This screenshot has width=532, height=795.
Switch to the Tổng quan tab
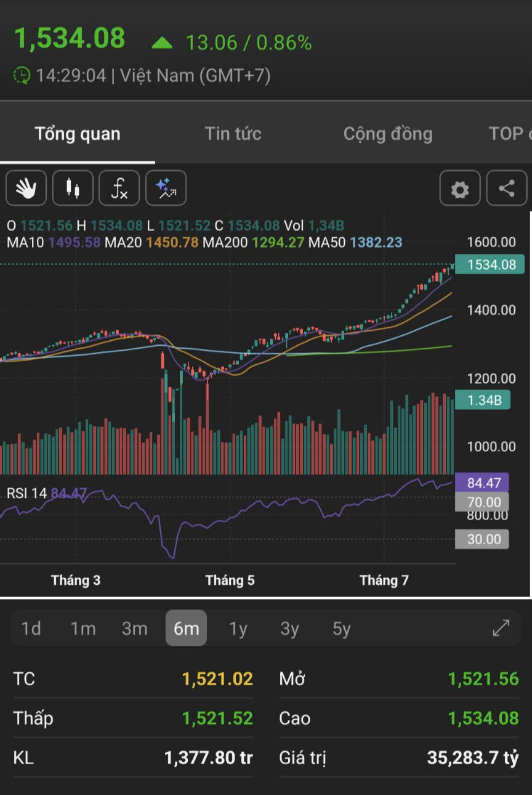(x=78, y=134)
